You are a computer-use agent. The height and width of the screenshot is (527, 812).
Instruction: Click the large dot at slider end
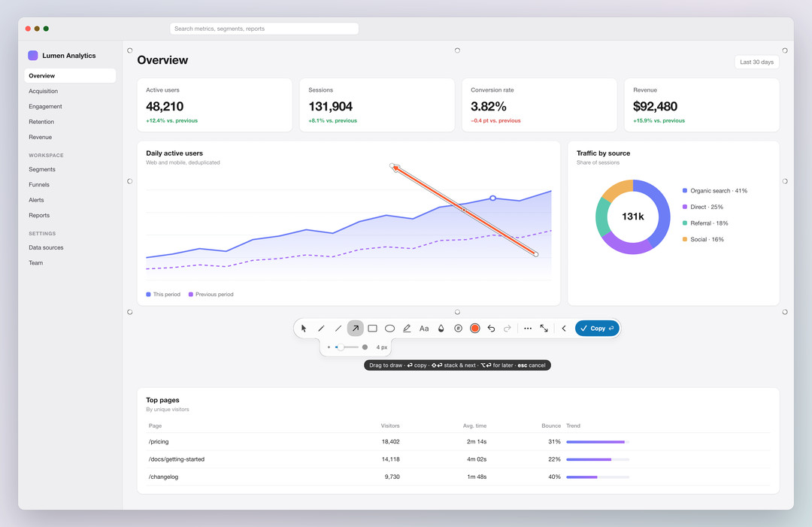point(365,347)
